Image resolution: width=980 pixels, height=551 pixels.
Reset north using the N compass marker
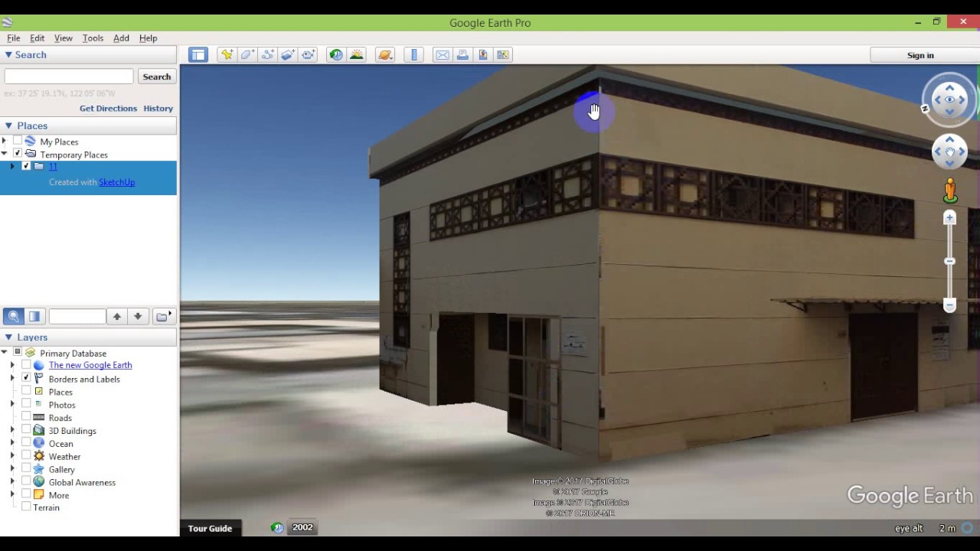pos(925,109)
